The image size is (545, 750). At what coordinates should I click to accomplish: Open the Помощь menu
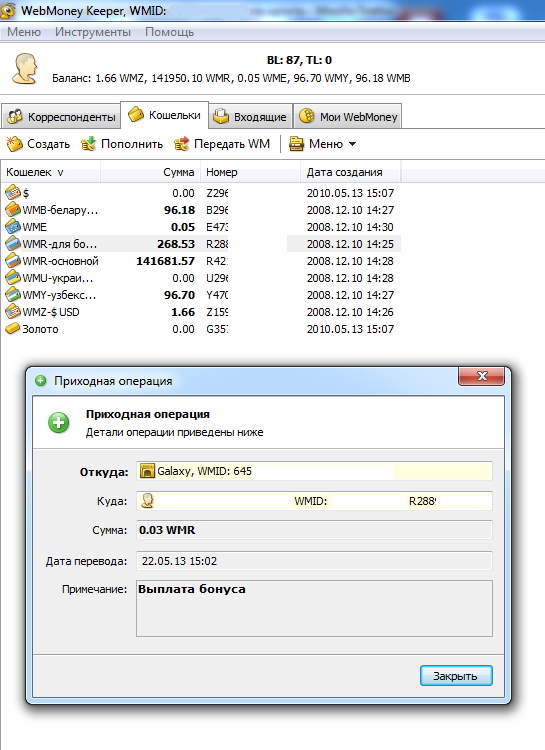[x=169, y=32]
